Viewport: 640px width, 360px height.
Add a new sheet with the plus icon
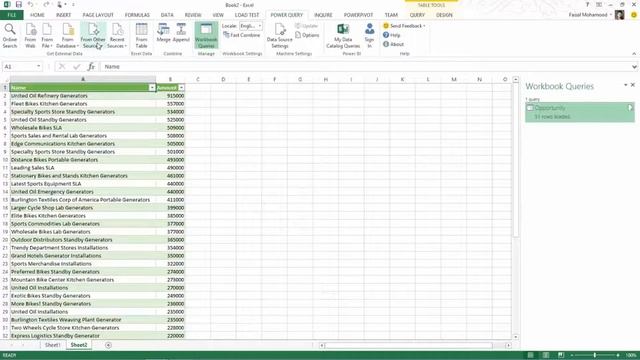108,345
